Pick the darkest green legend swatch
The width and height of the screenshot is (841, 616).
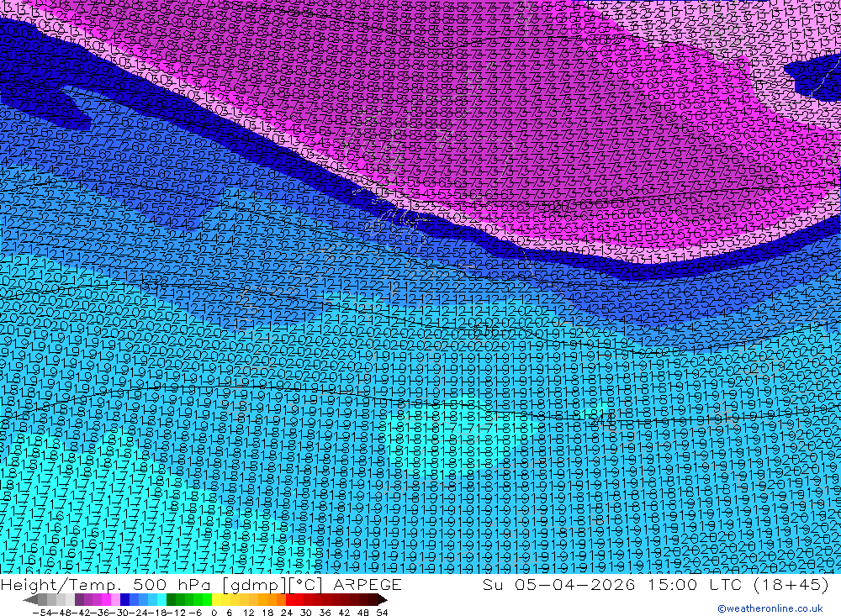(171, 599)
